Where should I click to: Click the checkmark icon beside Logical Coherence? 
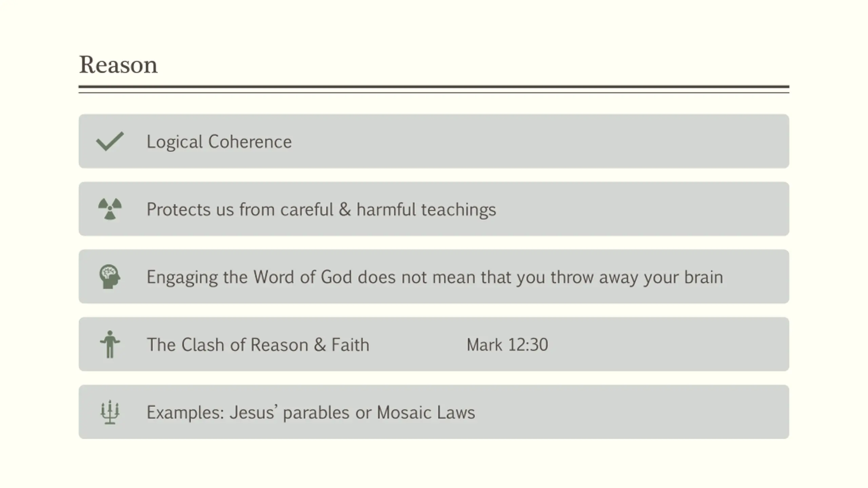pos(110,141)
